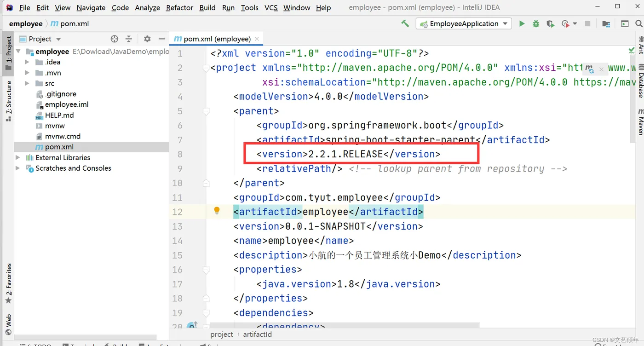The image size is (644, 346).
Task: Click the run anything terminal-window icon
Action: tap(625, 23)
